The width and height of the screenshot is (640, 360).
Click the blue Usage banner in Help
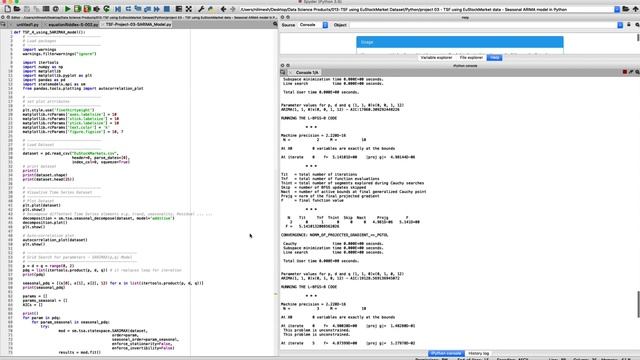(x=460, y=42)
